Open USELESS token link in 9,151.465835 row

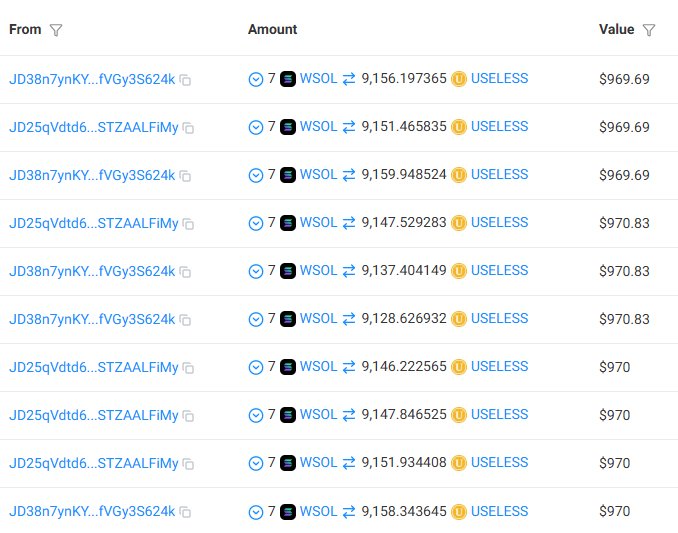[499, 127]
